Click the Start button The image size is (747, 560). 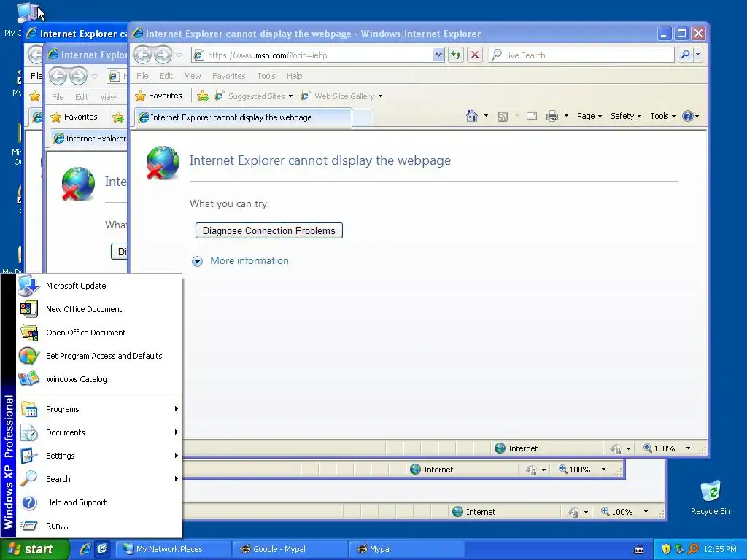34,549
